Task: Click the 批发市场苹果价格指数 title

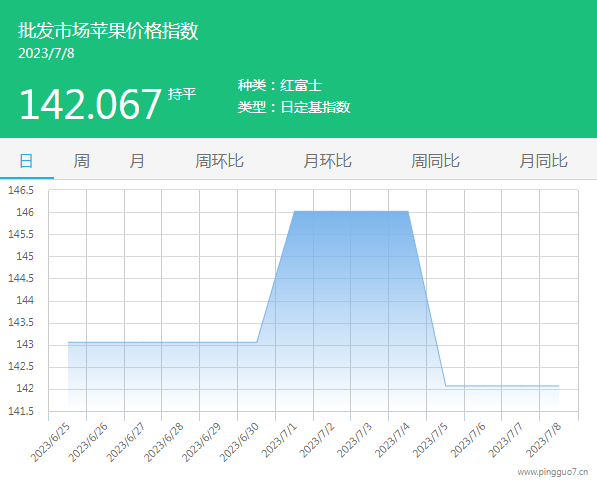Action: pyautogui.click(x=109, y=30)
